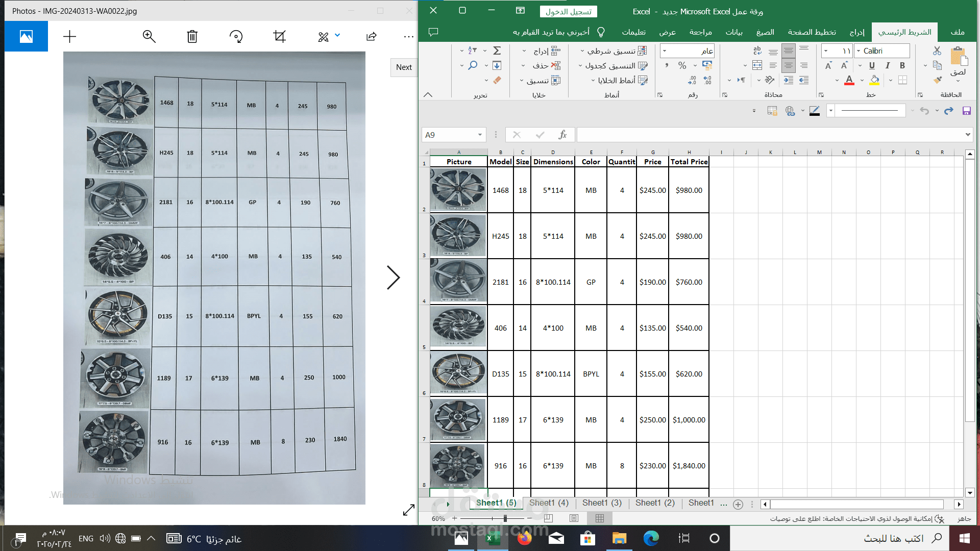The width and height of the screenshot is (980, 551).
Task: Click the AutoSum sigma icon in Excel
Action: tap(497, 51)
